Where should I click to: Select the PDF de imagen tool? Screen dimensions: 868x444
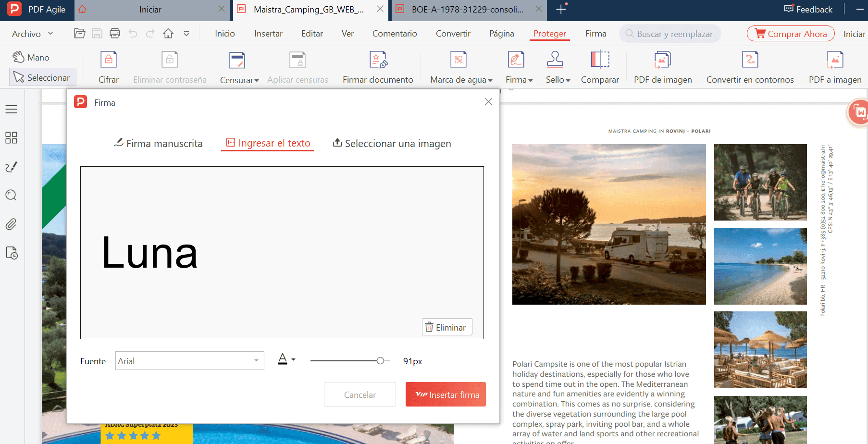[662, 66]
